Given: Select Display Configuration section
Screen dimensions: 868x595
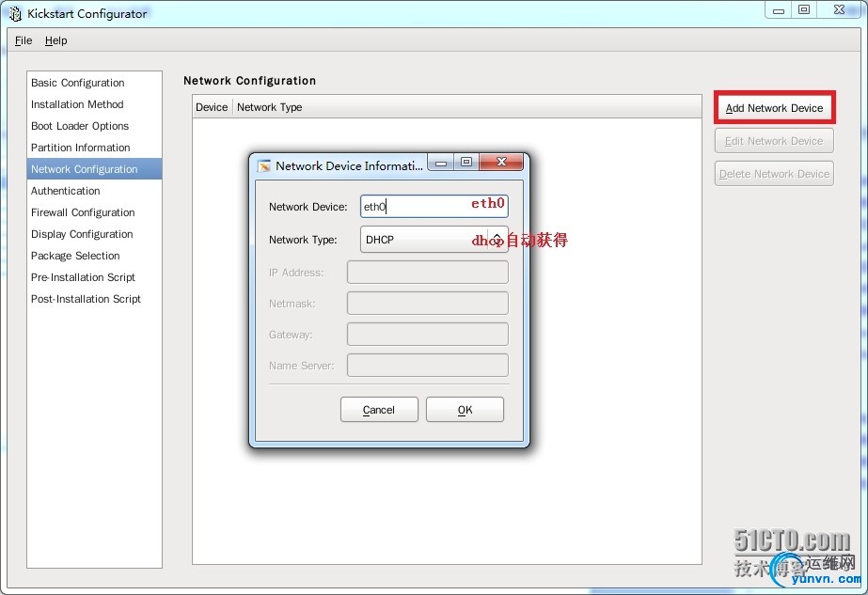Looking at the screenshot, I should click(x=94, y=233).
